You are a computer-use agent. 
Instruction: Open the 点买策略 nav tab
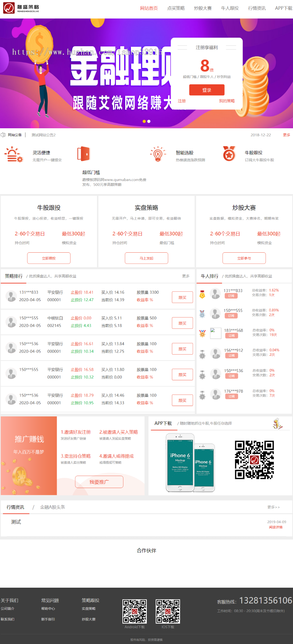176,8
